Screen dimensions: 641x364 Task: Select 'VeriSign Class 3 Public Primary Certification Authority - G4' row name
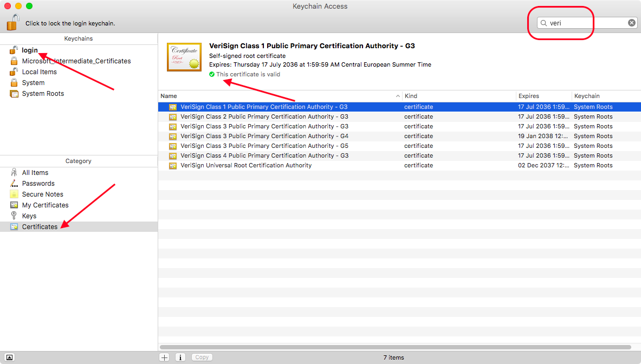tap(264, 136)
